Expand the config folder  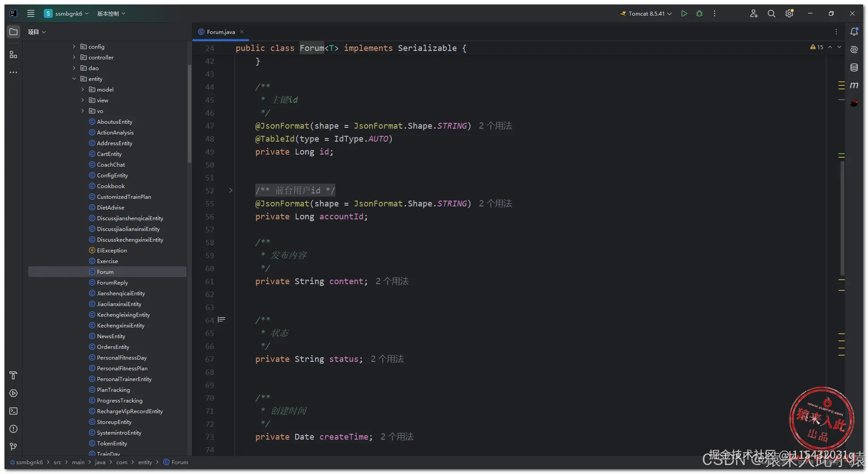(x=74, y=46)
